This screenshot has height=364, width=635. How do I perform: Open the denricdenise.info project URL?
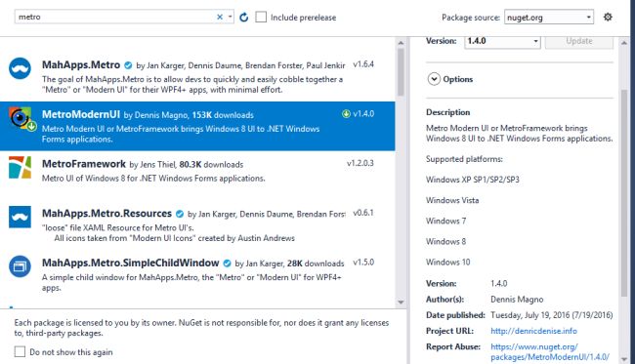point(533,331)
